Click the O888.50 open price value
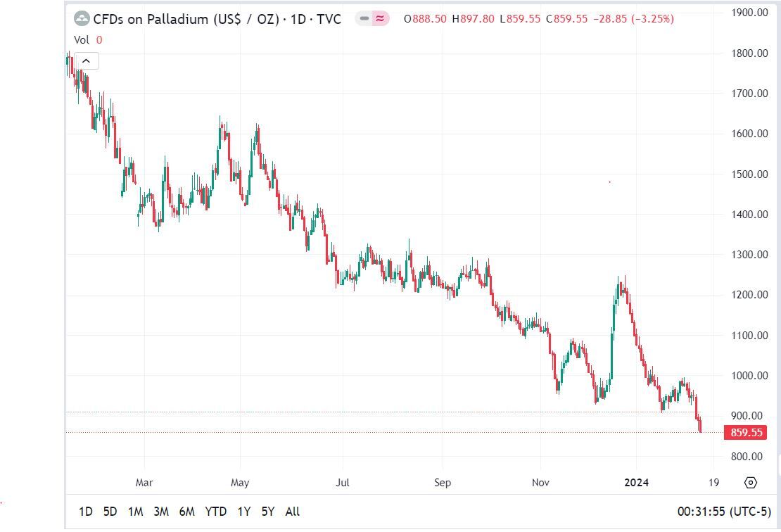Image resolution: width=781 pixels, height=532 pixels. [x=426, y=19]
